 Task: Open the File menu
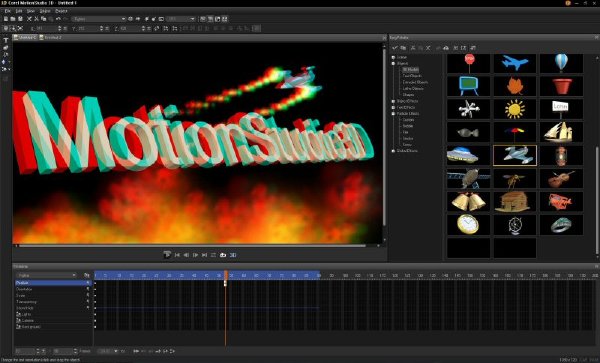click(7, 11)
